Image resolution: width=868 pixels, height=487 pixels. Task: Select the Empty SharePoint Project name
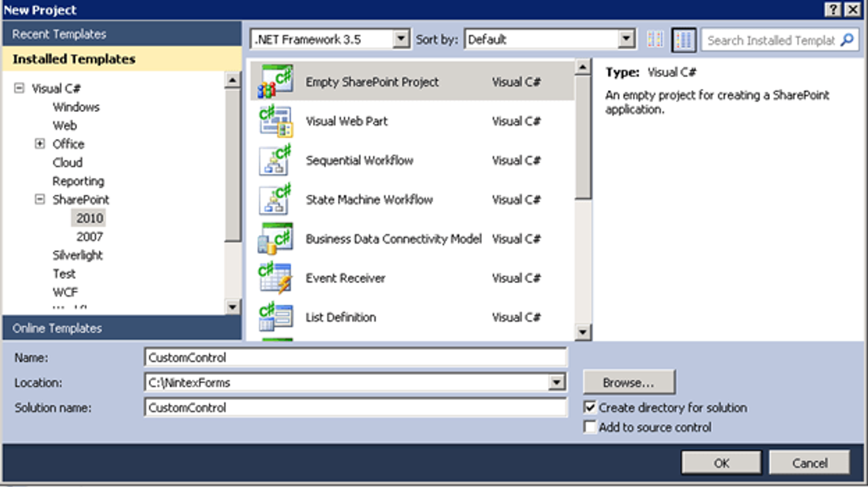[x=372, y=82]
